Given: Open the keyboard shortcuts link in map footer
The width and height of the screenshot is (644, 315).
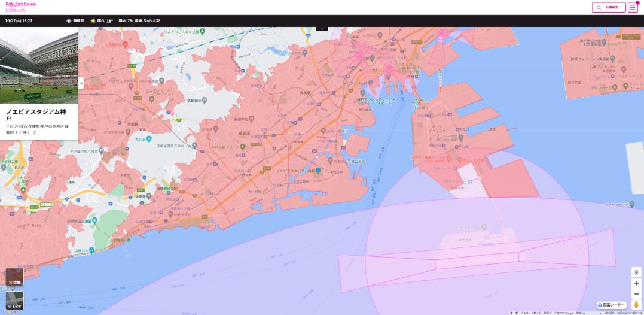Looking at the screenshot, I should pyautogui.click(x=525, y=313).
